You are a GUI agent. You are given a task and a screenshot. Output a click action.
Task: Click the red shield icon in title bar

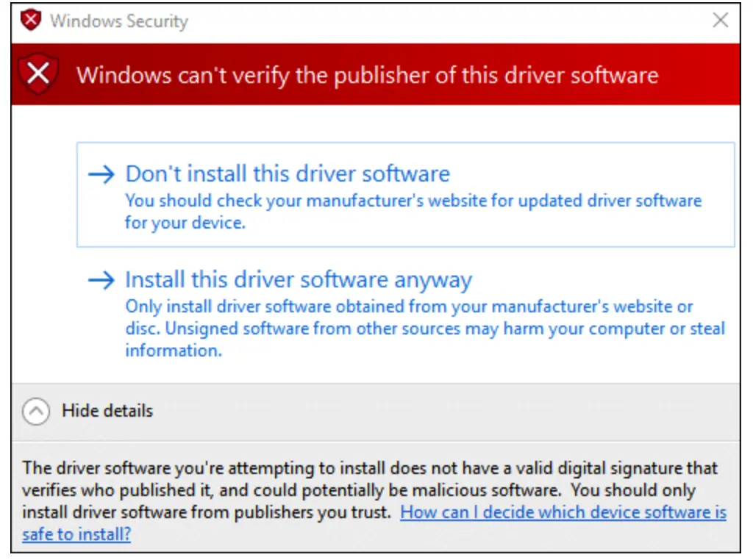click(x=31, y=21)
